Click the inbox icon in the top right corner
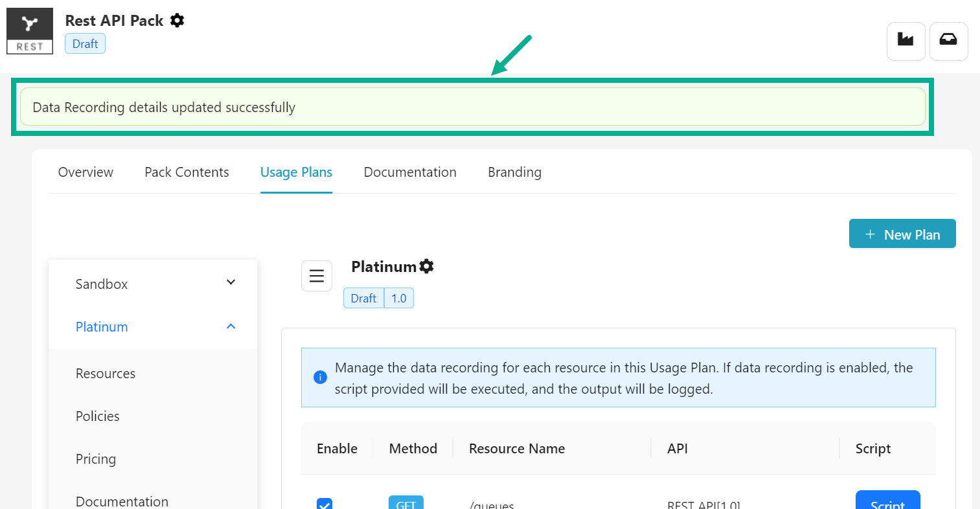This screenshot has height=509, width=980. (x=948, y=41)
